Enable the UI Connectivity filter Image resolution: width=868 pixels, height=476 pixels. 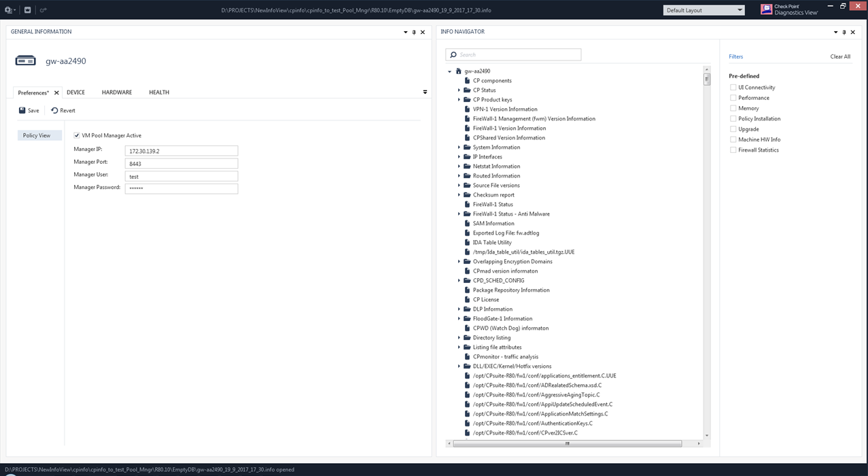[x=733, y=88]
